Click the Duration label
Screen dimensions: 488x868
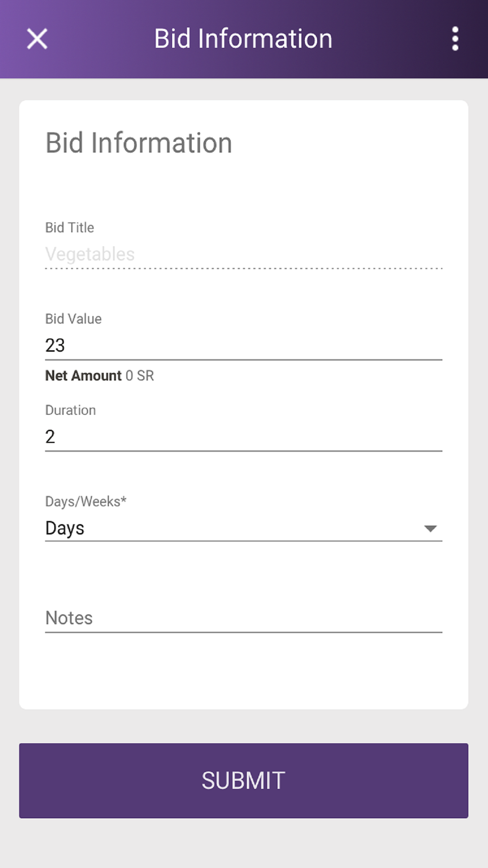click(x=71, y=410)
